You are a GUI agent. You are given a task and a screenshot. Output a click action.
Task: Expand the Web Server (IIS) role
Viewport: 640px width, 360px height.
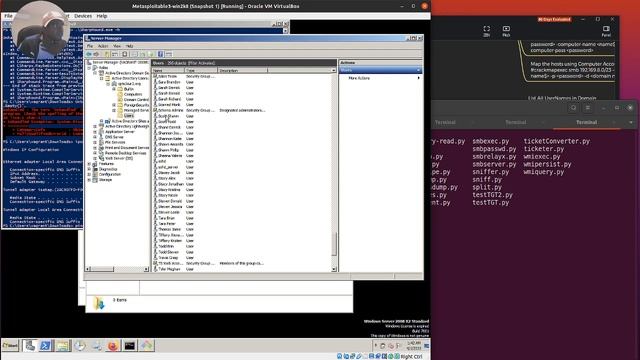coord(95,158)
